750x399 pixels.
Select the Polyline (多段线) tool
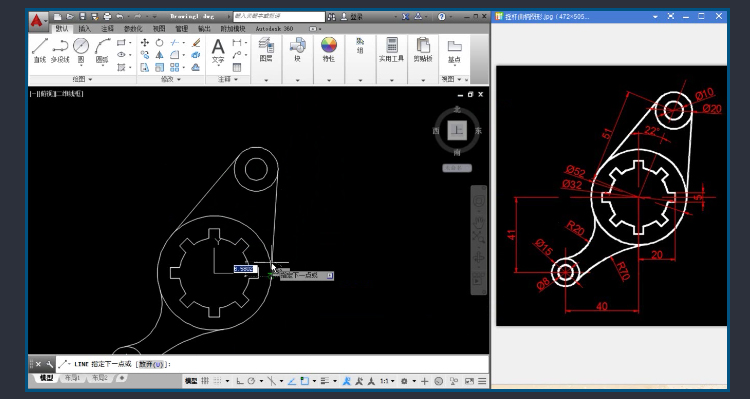60,50
